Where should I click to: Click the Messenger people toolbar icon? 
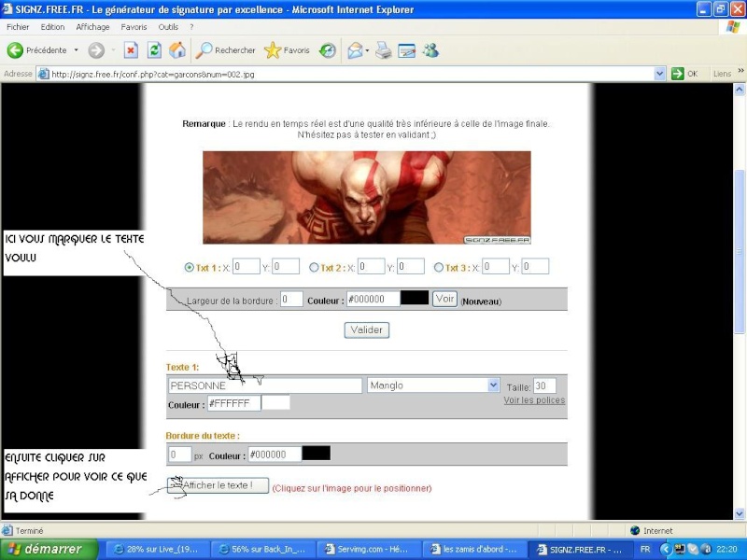coord(430,50)
